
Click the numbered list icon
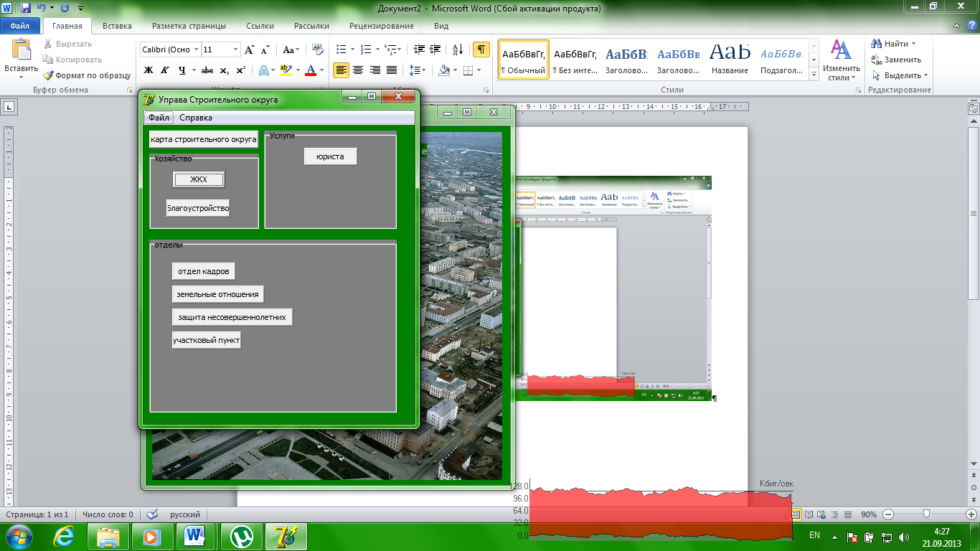click(x=366, y=50)
